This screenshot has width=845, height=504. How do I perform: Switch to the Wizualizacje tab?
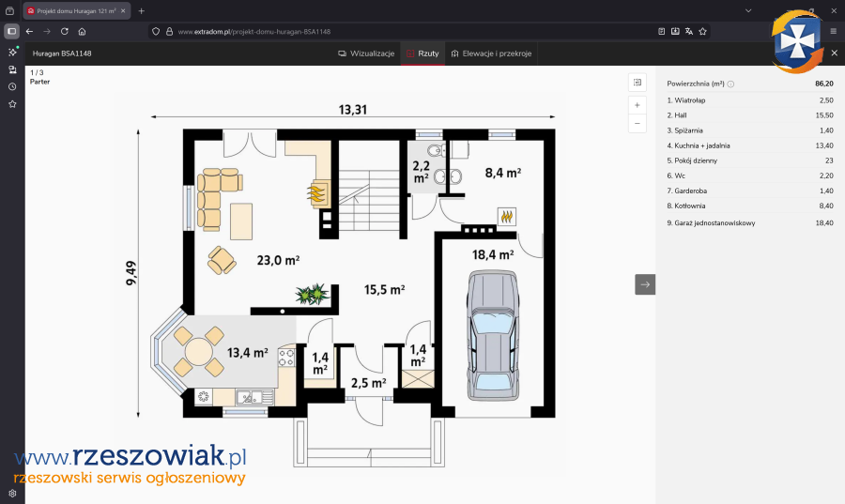(366, 53)
